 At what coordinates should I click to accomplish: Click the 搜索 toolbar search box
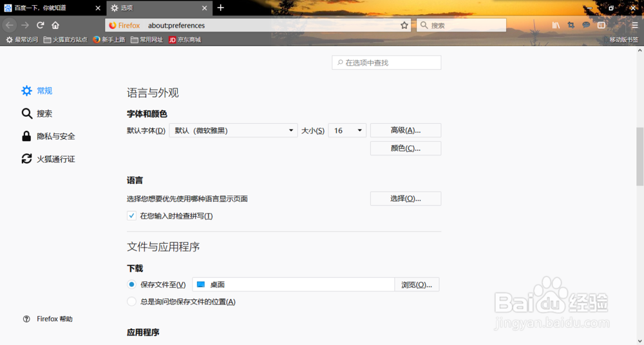tap(462, 25)
